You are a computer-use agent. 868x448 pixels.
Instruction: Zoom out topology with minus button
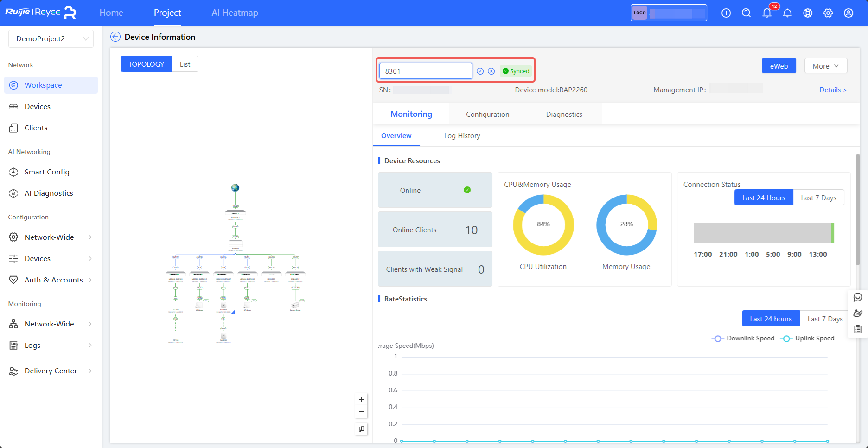361,412
